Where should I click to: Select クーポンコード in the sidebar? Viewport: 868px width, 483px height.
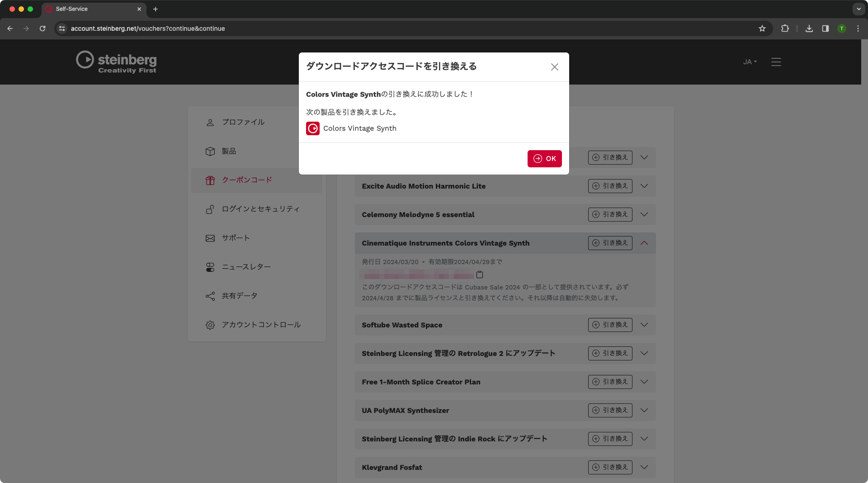257,180
